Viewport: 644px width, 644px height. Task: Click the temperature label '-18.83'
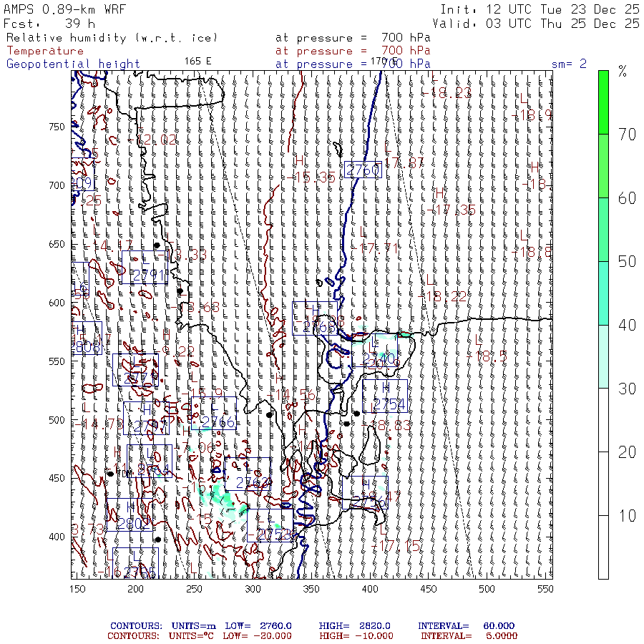[x=386, y=426]
